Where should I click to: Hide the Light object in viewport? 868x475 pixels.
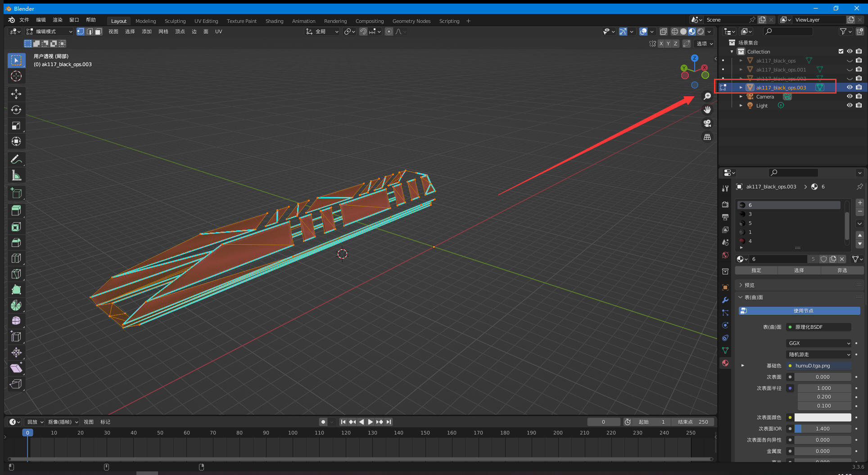click(850, 105)
